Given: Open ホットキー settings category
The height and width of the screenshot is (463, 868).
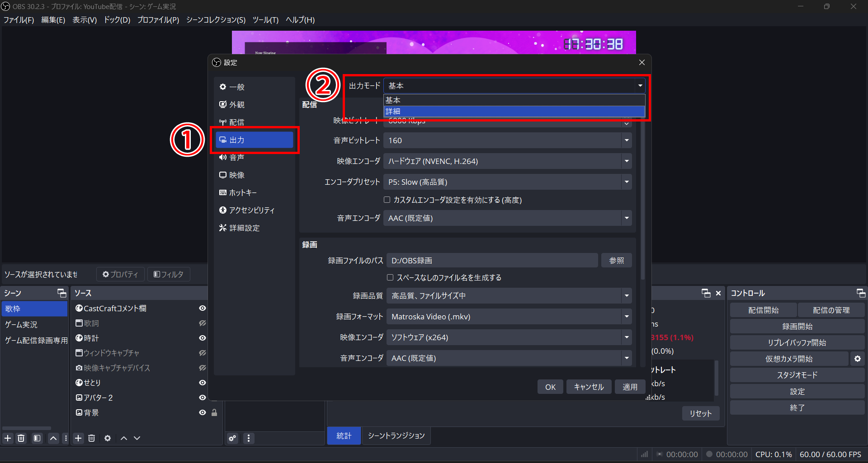Looking at the screenshot, I should pyautogui.click(x=255, y=192).
